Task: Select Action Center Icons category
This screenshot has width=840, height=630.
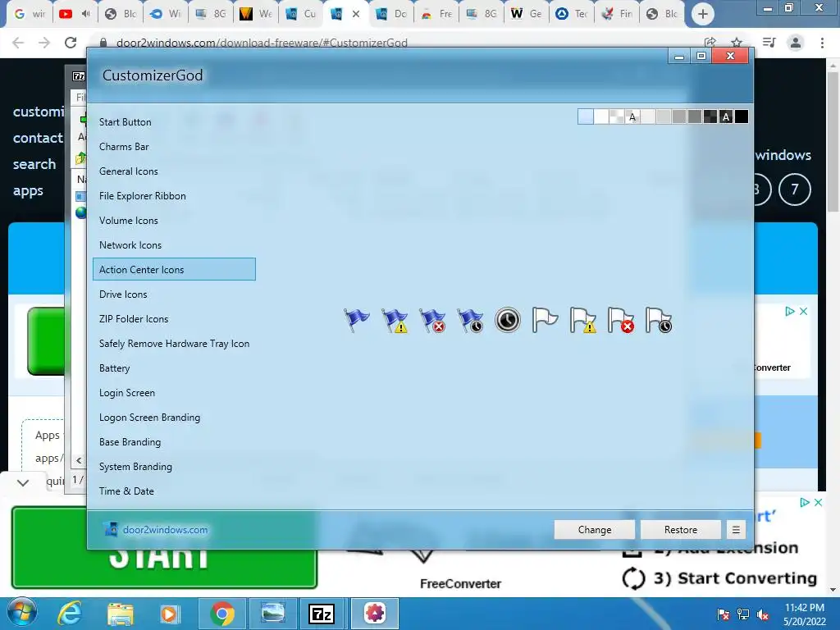Action: [174, 269]
